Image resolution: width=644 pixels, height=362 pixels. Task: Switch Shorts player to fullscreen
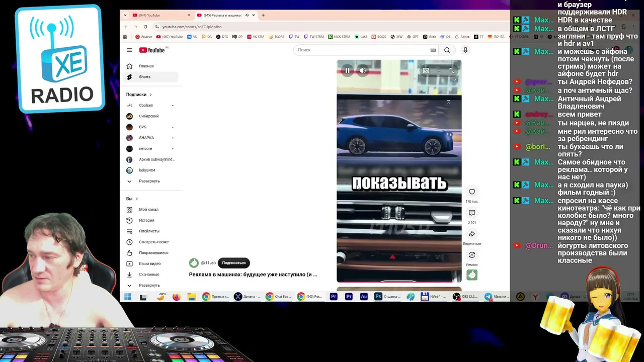[x=452, y=71]
